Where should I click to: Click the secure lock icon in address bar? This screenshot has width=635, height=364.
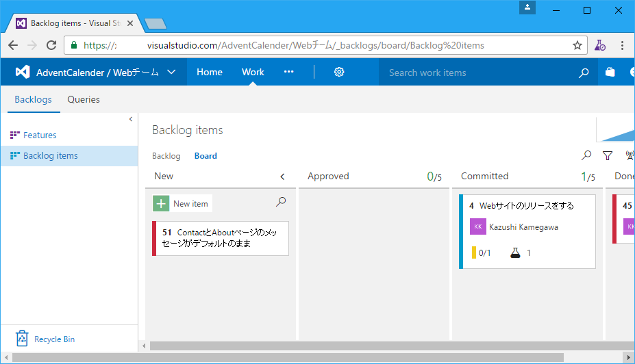(74, 45)
